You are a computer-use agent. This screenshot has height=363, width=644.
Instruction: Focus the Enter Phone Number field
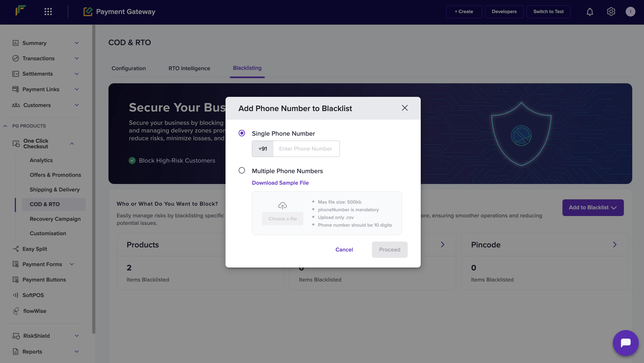pos(306,149)
